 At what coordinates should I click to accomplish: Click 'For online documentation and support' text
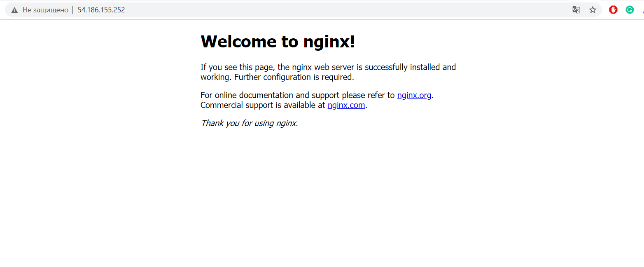click(270, 96)
